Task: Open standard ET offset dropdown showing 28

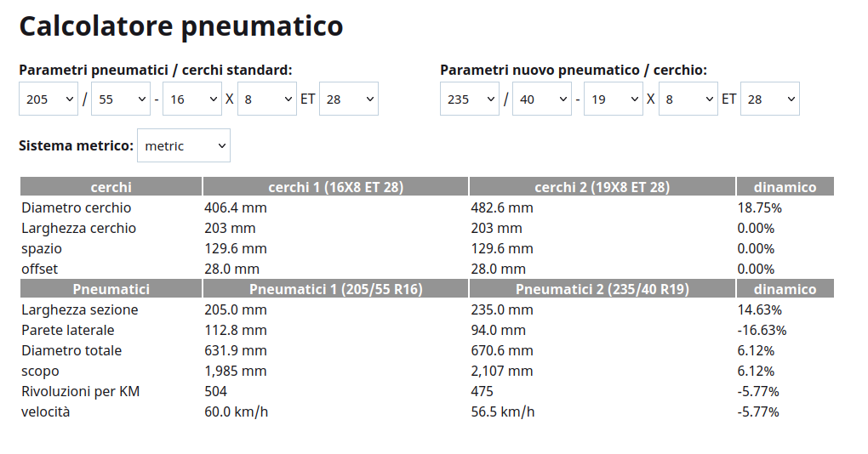Action: tap(349, 99)
